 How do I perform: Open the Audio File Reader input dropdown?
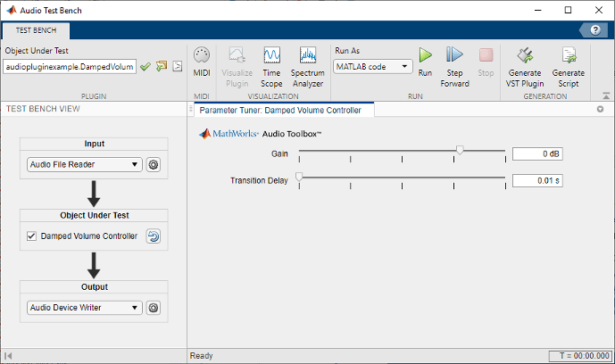click(x=84, y=164)
